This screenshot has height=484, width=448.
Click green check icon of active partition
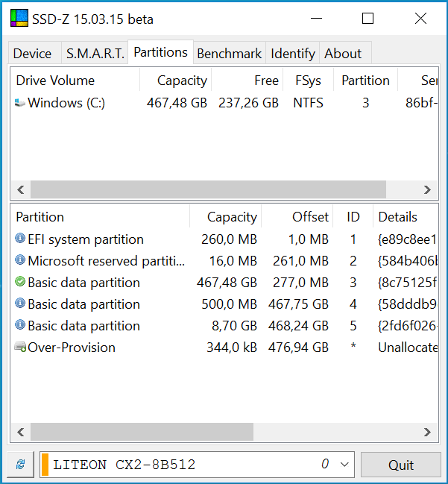(20, 281)
